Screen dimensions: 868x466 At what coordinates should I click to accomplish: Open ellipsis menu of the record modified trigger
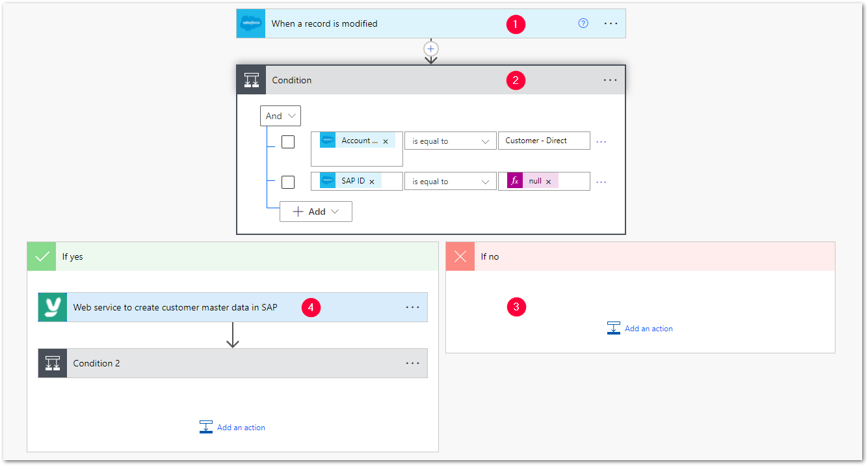click(x=611, y=23)
